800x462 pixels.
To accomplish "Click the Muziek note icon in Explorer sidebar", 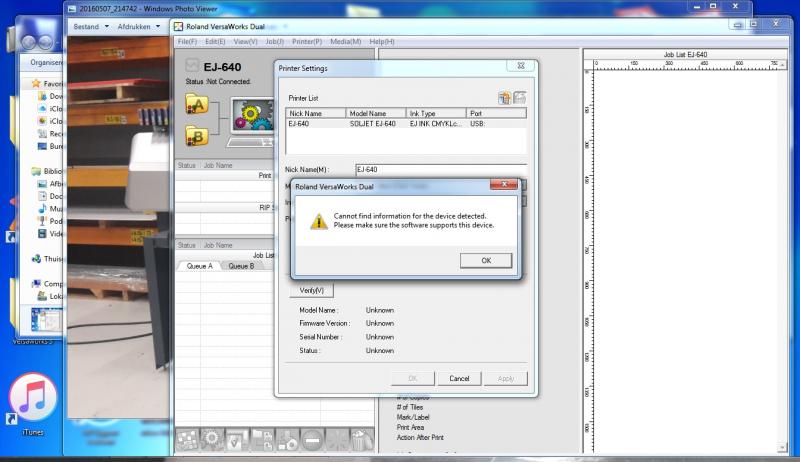I will 42,209.
